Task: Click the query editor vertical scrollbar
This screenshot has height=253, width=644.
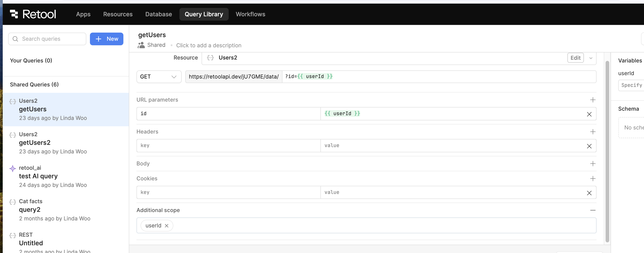Action: click(x=607, y=151)
